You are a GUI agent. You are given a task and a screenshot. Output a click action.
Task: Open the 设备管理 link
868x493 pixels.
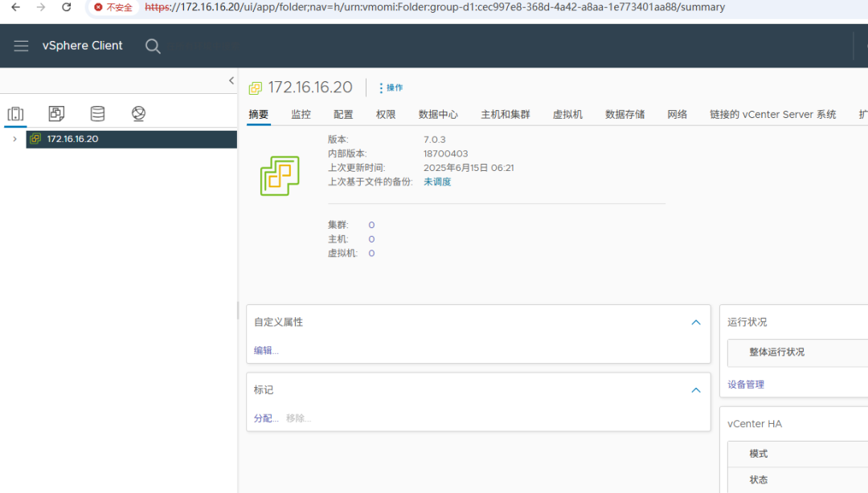coord(746,385)
